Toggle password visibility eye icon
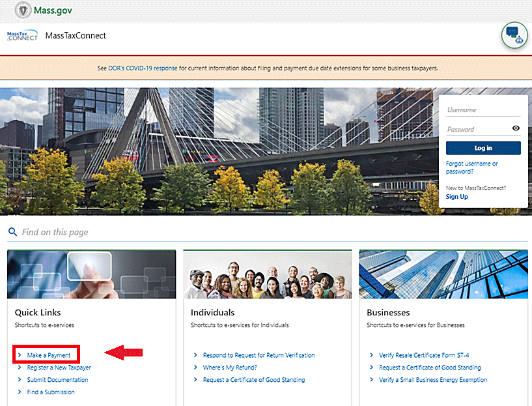This screenshot has width=532, height=406. (x=516, y=128)
